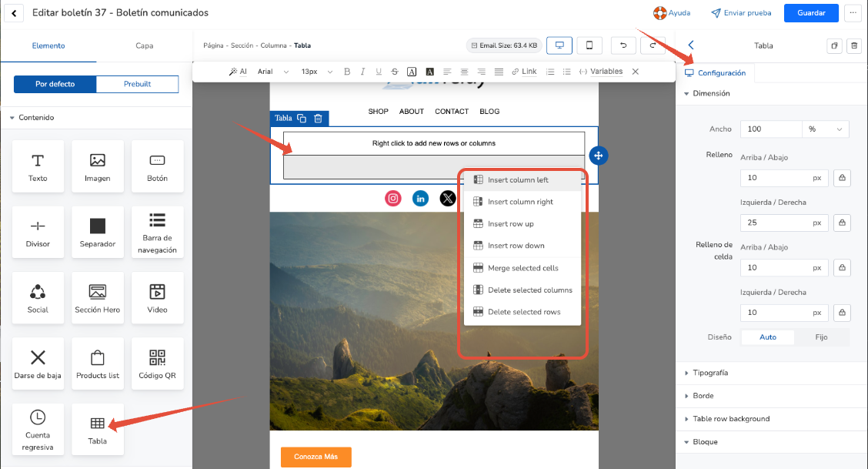Pick the Social content element
868x469 pixels.
[x=38, y=298]
